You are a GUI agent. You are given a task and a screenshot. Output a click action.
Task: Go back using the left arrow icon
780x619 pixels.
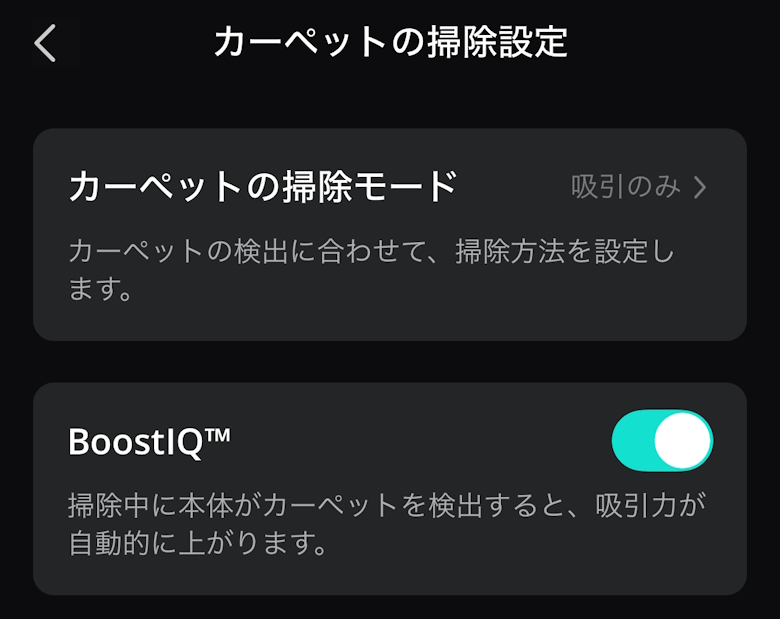pyautogui.click(x=45, y=44)
